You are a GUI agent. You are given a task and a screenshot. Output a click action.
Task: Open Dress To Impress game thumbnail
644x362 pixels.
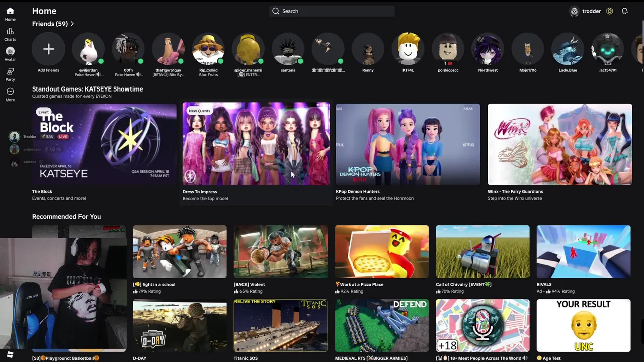tap(256, 144)
